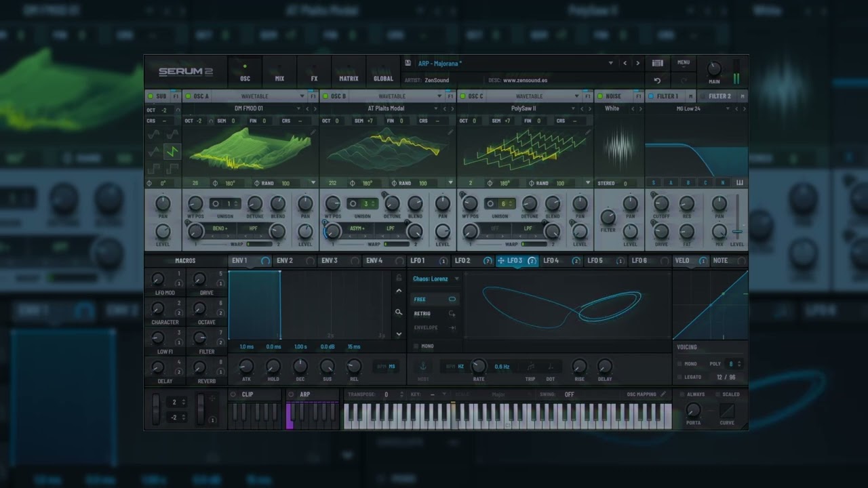Switch to the MATRIX page tab
Screen dimensions: 868x488
tap(349, 73)
